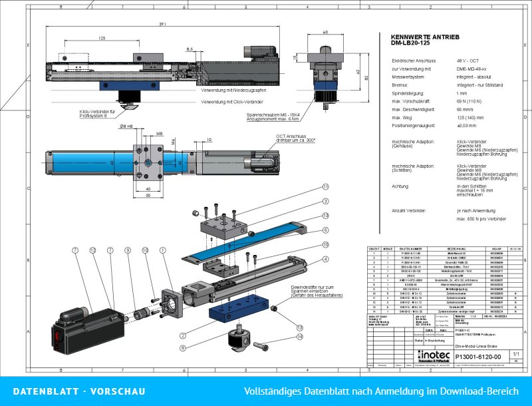The height and width of the screenshot is (406, 532).
Task: Click part balloon number 14
Action: pos(300,337)
